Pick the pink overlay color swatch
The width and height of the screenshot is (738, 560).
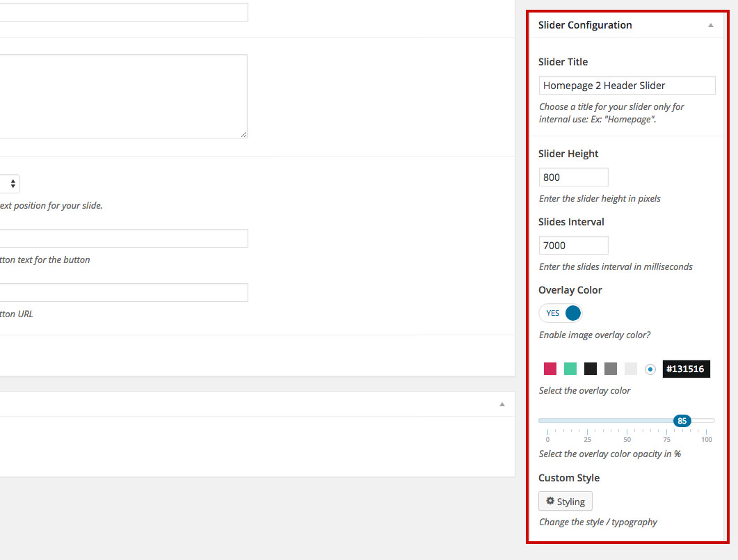550,369
